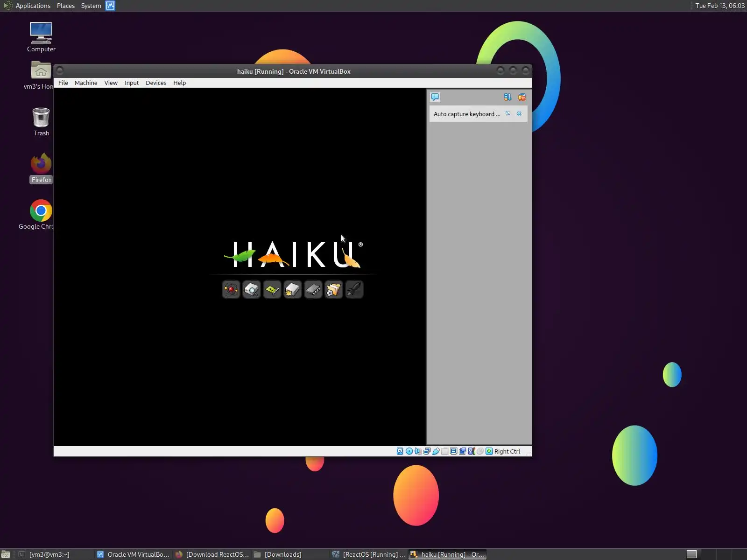Click the show desktop icon in bottom panel
Viewport: 747px width, 560px height.
[x=6, y=554]
